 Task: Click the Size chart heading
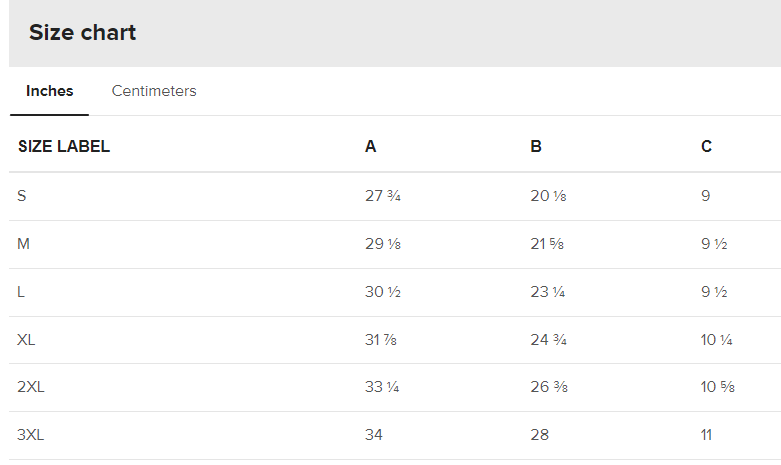pos(82,32)
